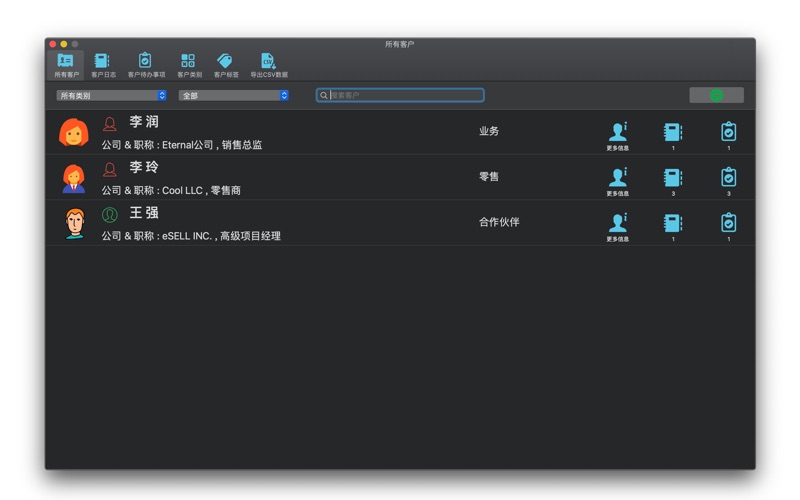Open 王强's to-do clipboard icon
800x500 pixels.
[728, 223]
